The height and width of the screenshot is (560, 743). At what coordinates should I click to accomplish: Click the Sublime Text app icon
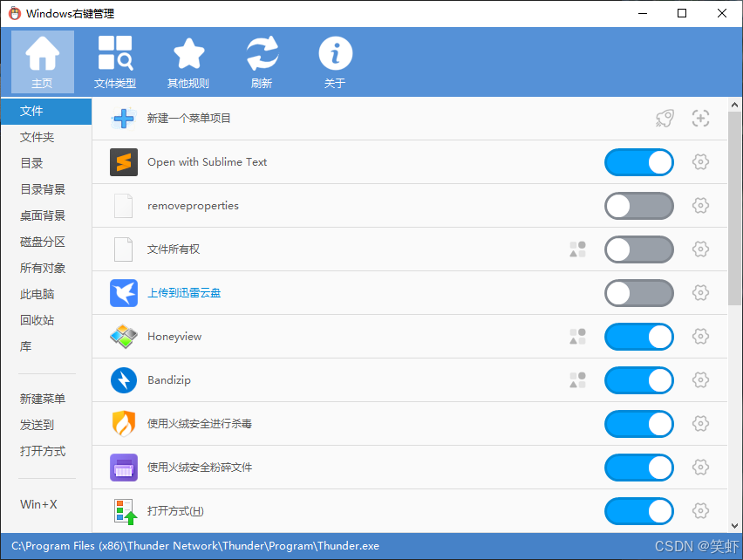(124, 162)
